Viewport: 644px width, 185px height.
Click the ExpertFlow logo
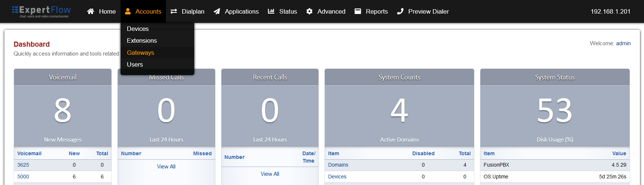coord(41,11)
